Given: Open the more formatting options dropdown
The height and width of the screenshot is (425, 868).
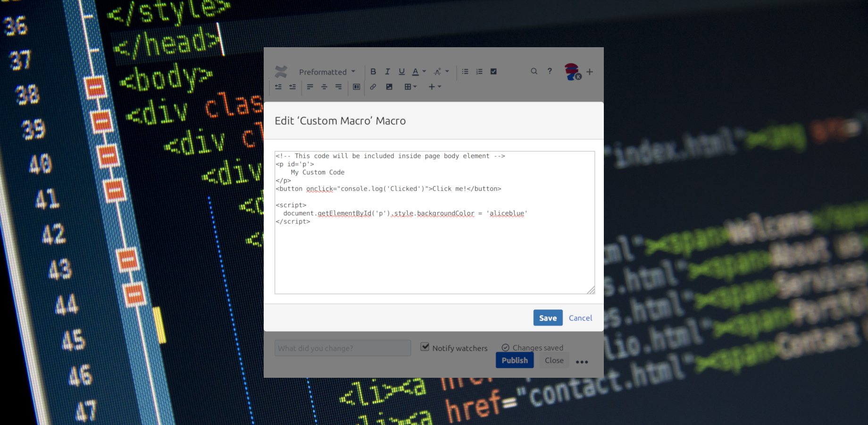Looking at the screenshot, I should [x=441, y=72].
